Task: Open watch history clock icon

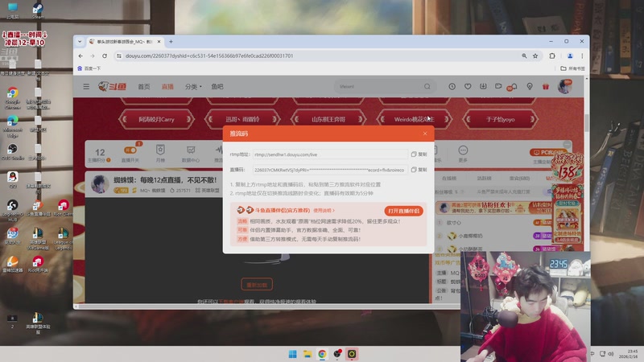Action: pos(452,86)
